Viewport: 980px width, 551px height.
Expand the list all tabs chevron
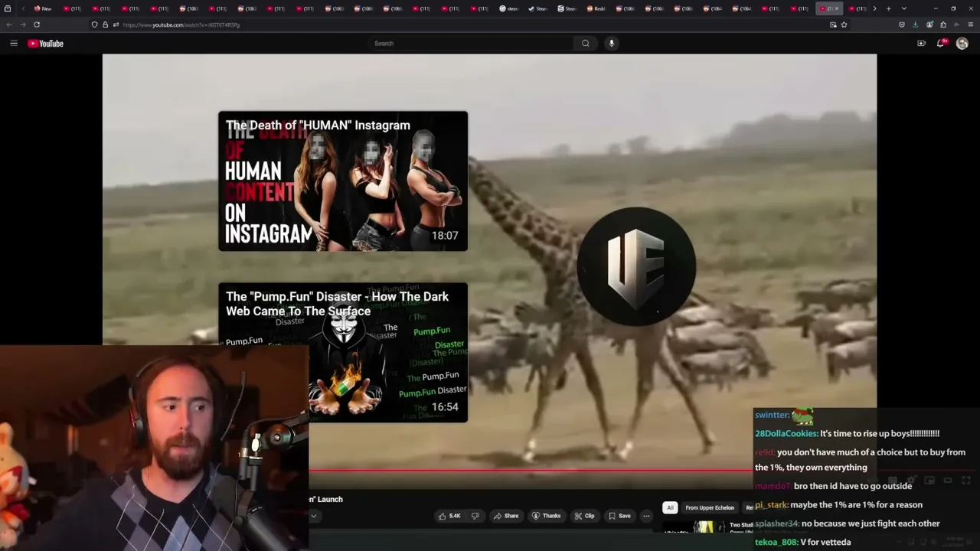point(904,8)
